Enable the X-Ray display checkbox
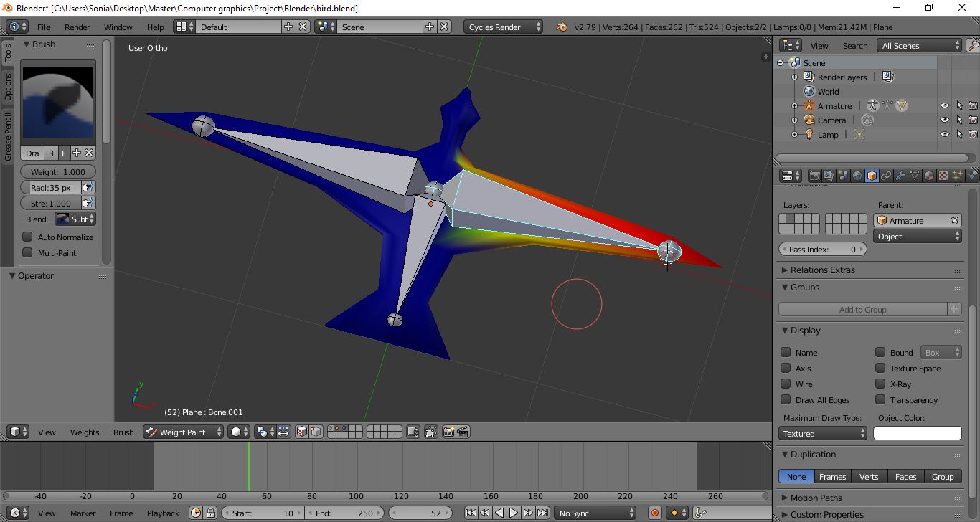This screenshot has height=522, width=980. pyautogui.click(x=880, y=384)
